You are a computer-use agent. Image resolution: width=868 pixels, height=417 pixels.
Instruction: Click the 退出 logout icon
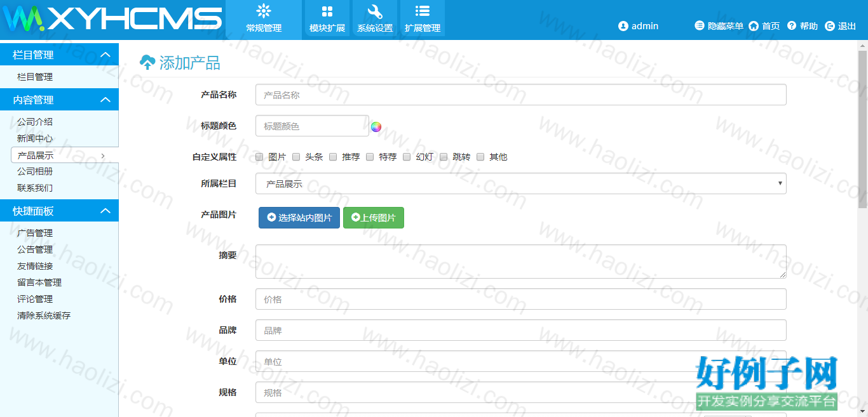pyautogui.click(x=830, y=26)
